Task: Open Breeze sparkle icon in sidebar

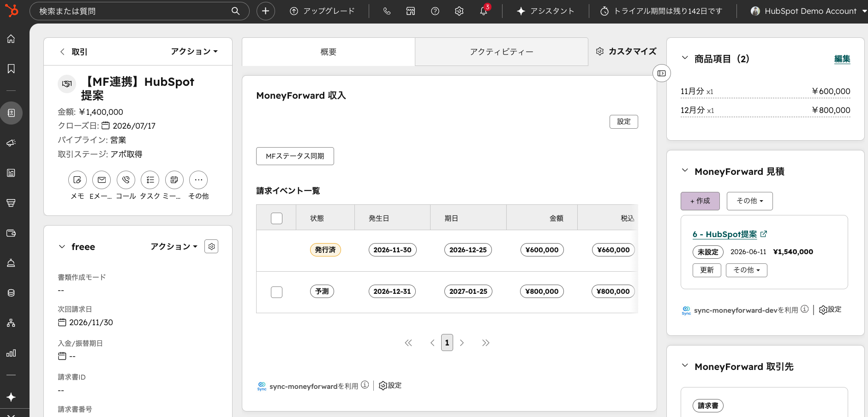Action: coord(11,397)
